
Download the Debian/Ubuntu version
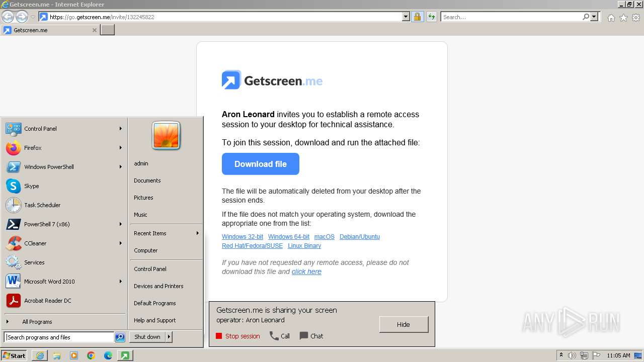point(360,237)
